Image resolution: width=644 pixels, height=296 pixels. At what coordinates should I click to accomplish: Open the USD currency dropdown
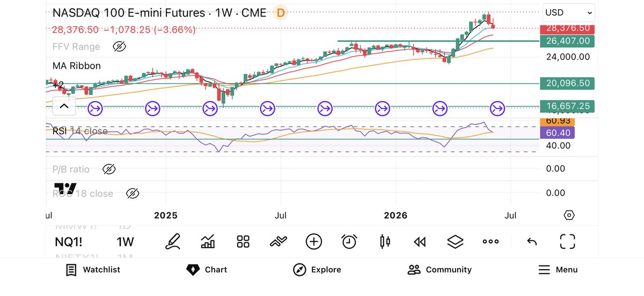pos(568,12)
